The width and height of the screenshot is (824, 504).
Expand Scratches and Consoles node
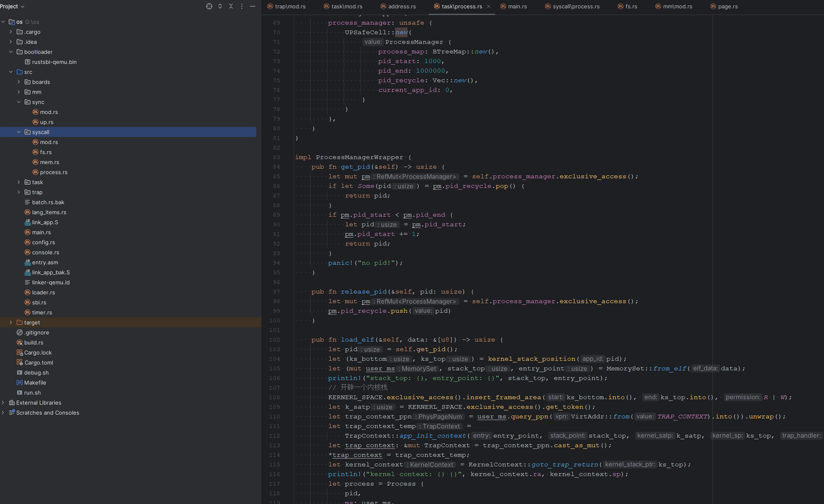[x=3, y=413]
